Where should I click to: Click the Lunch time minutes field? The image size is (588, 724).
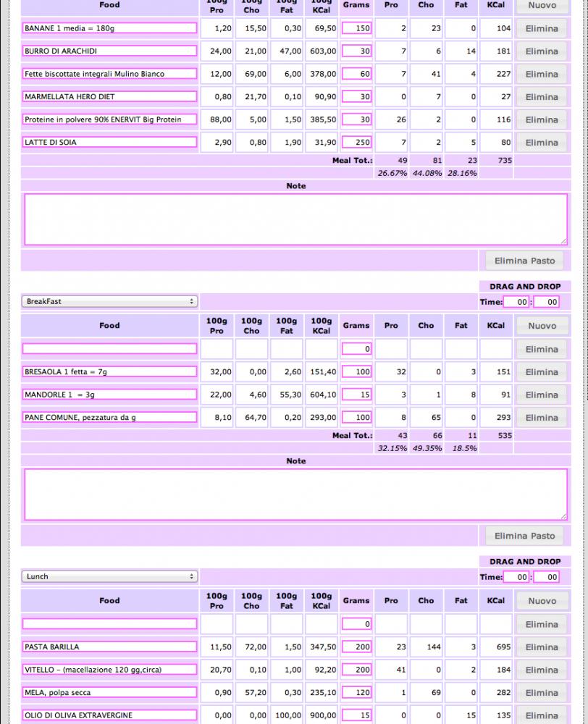point(547,577)
